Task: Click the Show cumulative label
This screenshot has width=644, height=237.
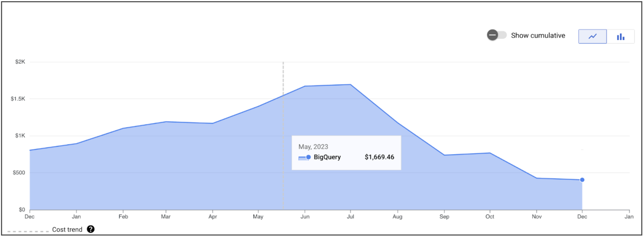Action: click(x=538, y=36)
